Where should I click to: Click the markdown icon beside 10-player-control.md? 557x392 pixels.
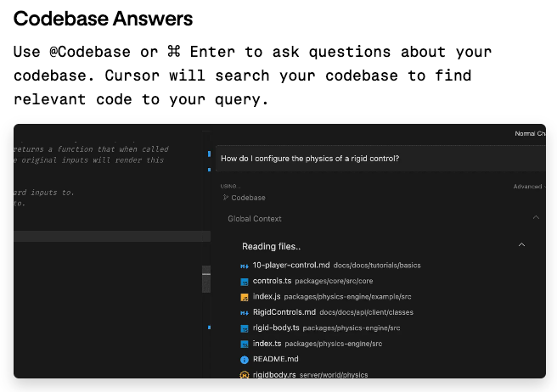(245, 265)
